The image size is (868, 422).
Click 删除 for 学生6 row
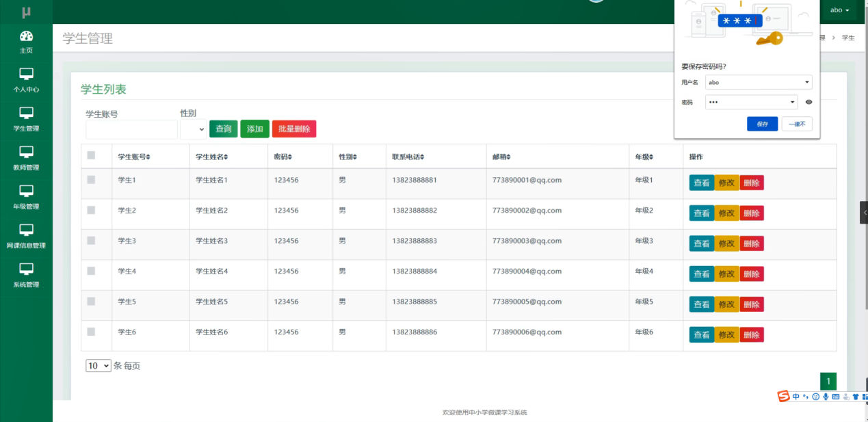(x=752, y=334)
